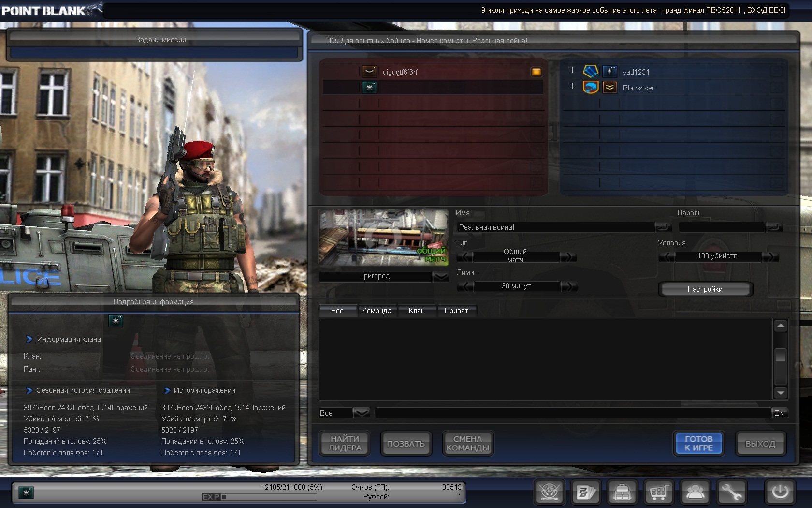Click vad1234's blue clan emblem
The height and width of the screenshot is (508, 812).
pos(590,72)
